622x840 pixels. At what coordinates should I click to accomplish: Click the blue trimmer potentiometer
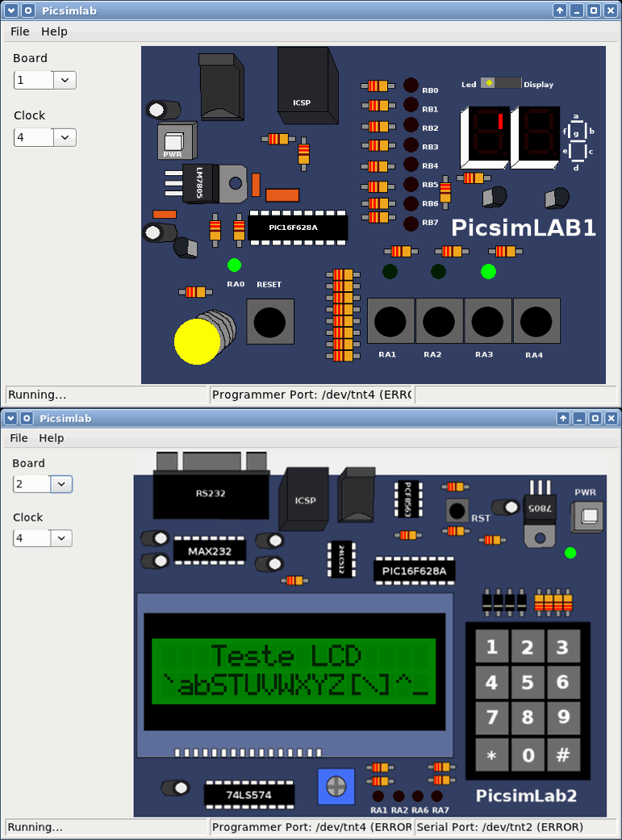coord(336,787)
